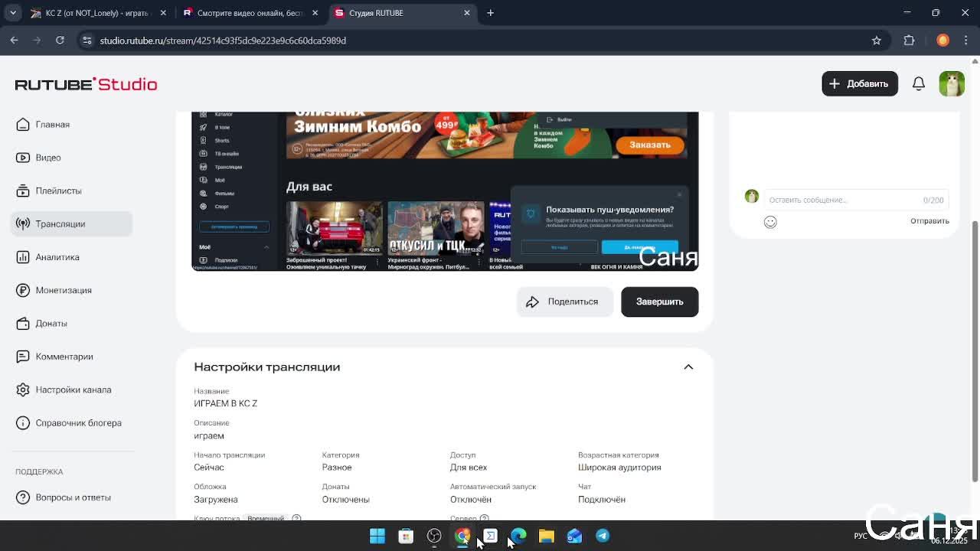
Task: Open Telegram from the taskbar
Action: pyautogui.click(x=603, y=536)
